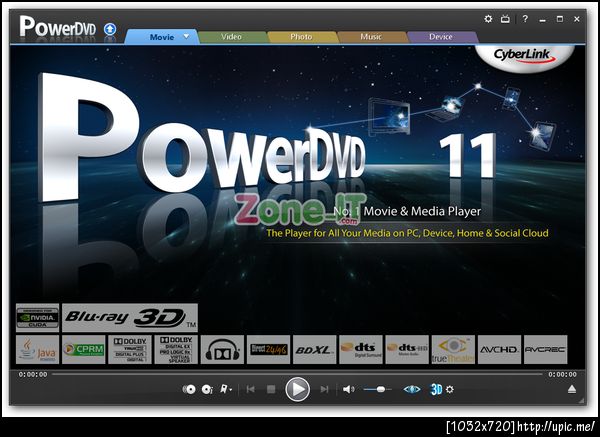
Task: Open the settings gear in title bar
Action: (x=488, y=18)
